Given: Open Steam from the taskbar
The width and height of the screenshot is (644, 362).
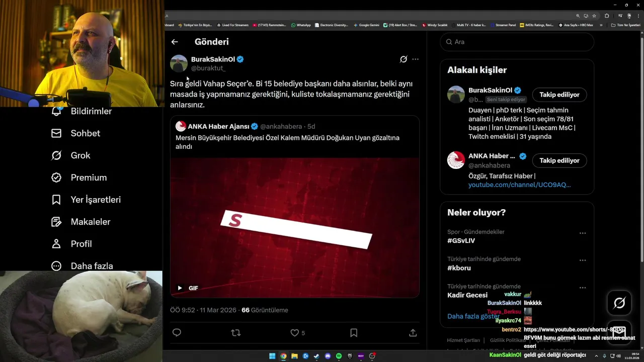Looking at the screenshot, I should (316, 356).
